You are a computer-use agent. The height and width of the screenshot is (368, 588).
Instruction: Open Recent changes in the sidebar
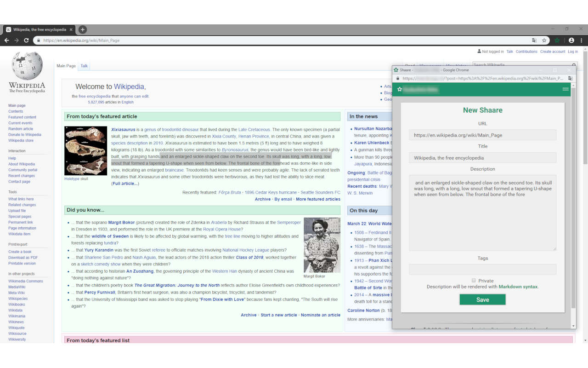click(x=22, y=176)
